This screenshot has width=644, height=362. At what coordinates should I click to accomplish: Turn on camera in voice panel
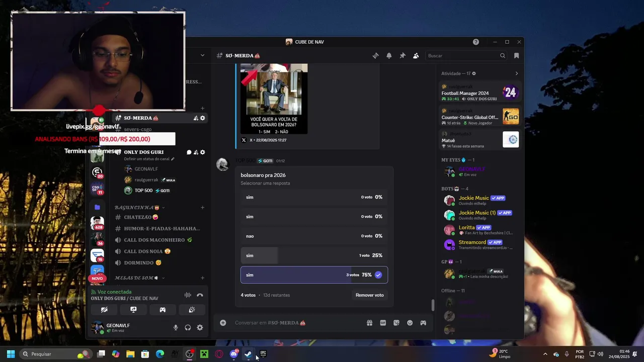tap(104, 310)
